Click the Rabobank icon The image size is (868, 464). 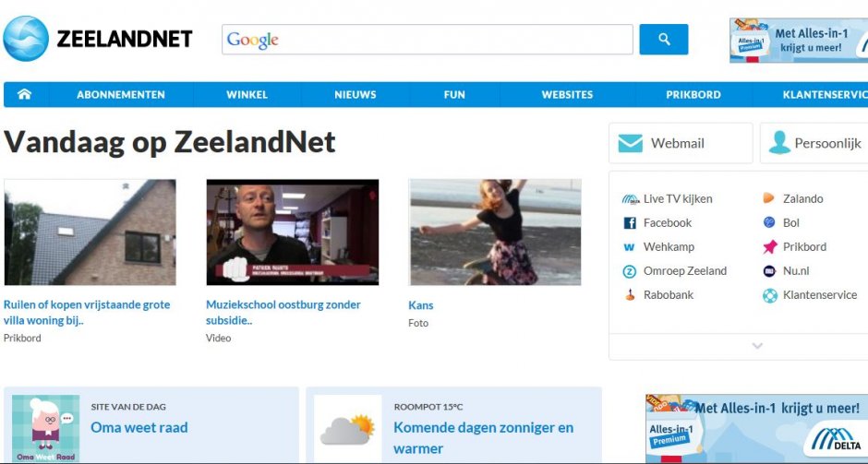click(x=630, y=295)
